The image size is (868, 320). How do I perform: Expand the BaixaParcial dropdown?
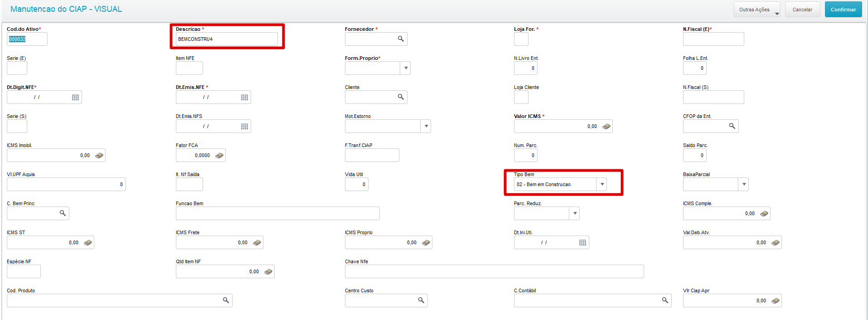point(744,184)
